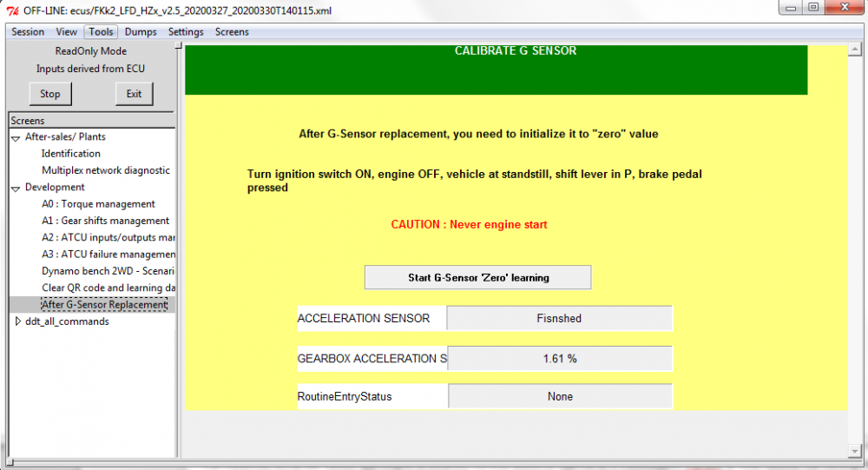This screenshot has width=868, height=470.
Task: Expand the ddt_all_commands tree node
Action: [x=17, y=321]
